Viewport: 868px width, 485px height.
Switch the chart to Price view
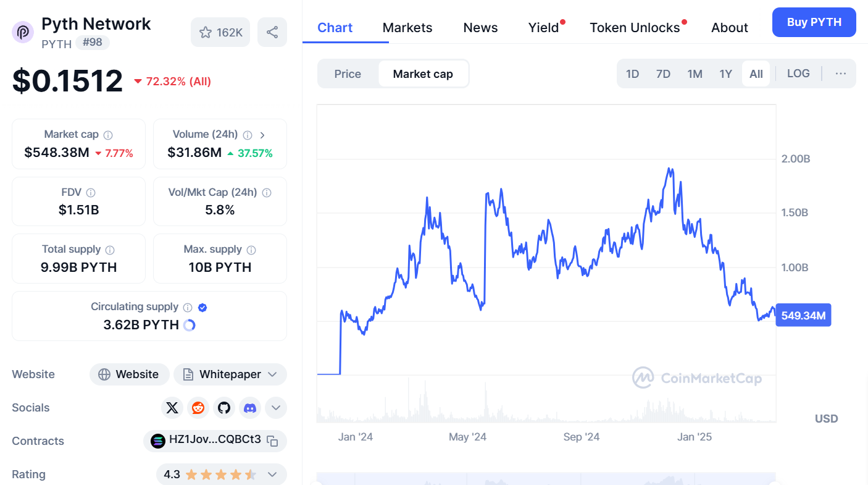[348, 74]
